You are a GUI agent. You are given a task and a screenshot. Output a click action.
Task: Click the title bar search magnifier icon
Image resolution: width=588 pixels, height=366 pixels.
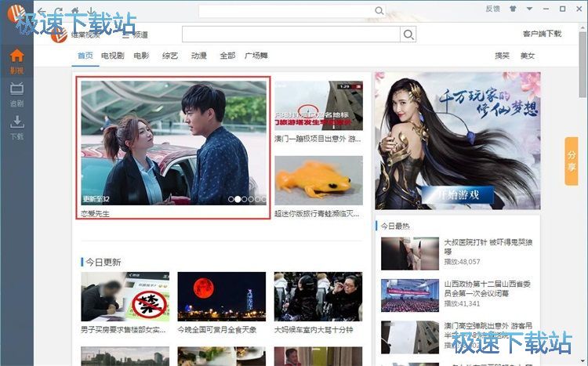coord(379,10)
